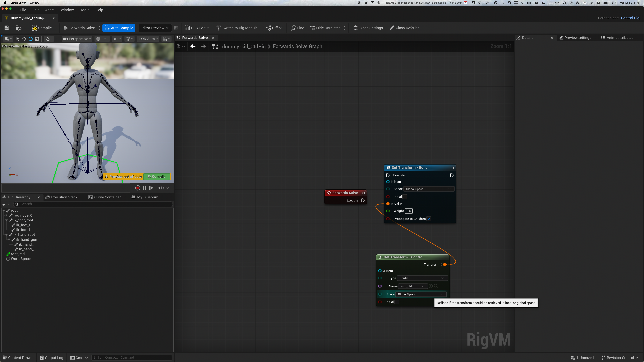
Task: Save the asset with the floppy disk icon
Action: pyautogui.click(x=7, y=28)
